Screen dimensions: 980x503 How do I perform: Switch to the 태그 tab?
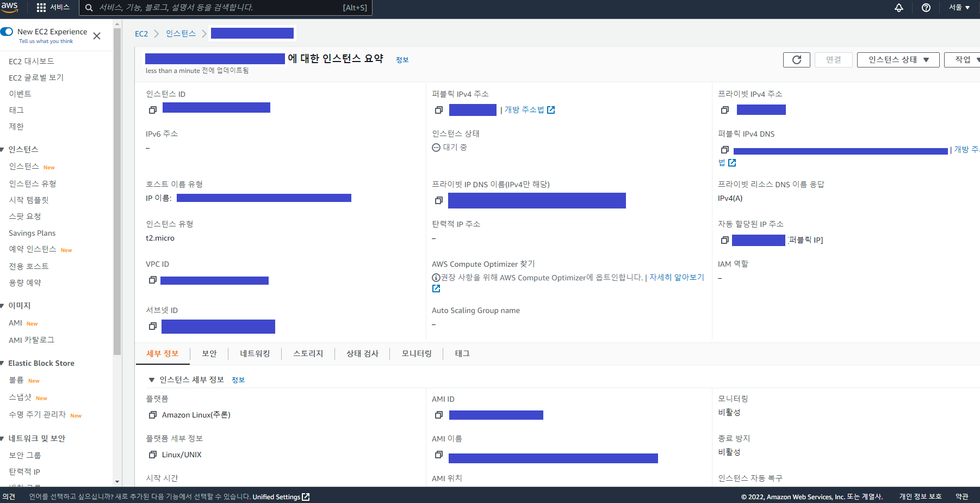(462, 353)
